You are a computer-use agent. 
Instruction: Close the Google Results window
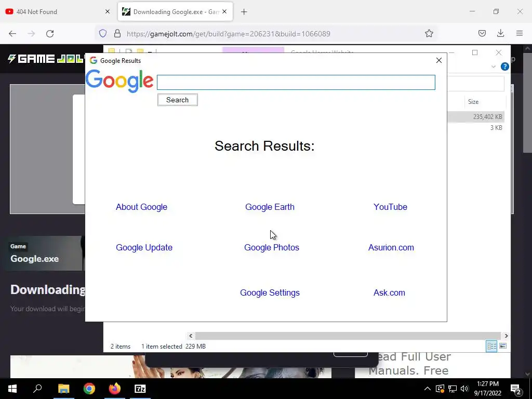[438, 60]
